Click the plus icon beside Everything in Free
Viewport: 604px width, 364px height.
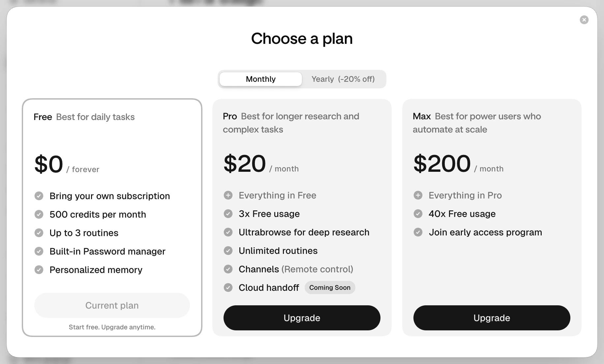tap(228, 195)
